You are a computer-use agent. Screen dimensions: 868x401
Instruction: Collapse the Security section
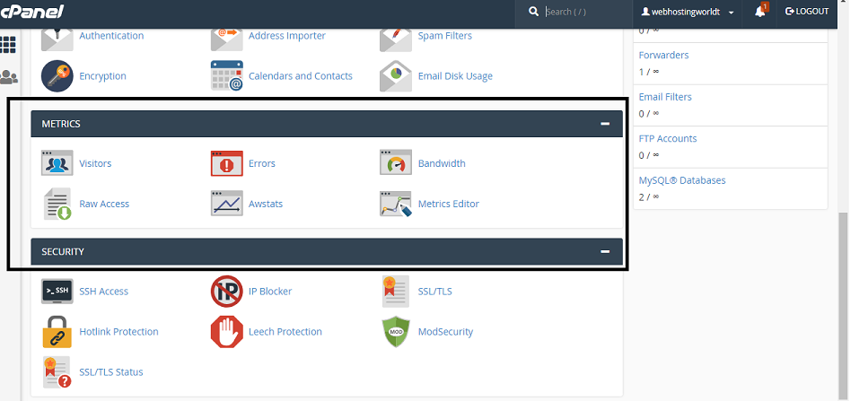(x=605, y=252)
